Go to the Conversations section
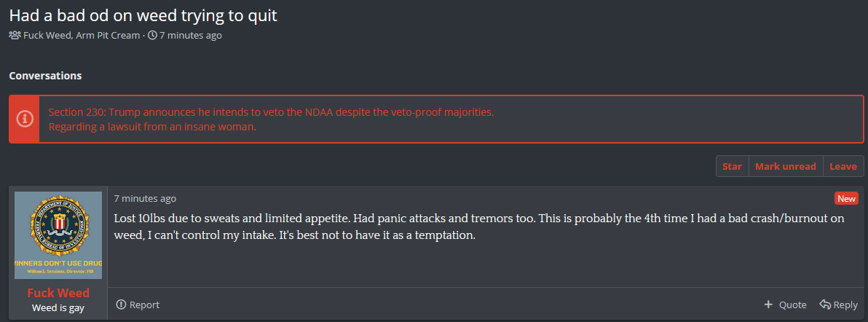This screenshot has height=322, width=868. [x=45, y=76]
